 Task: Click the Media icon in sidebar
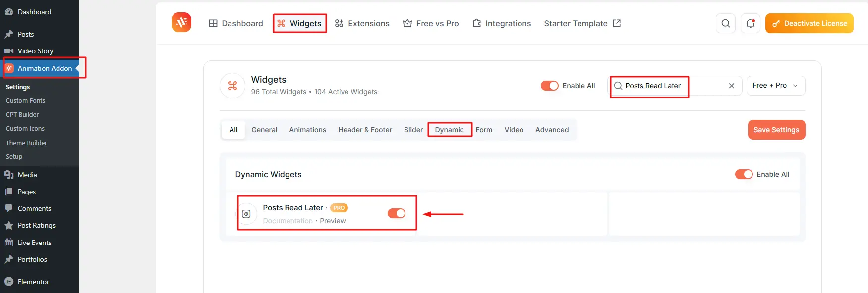coord(9,175)
